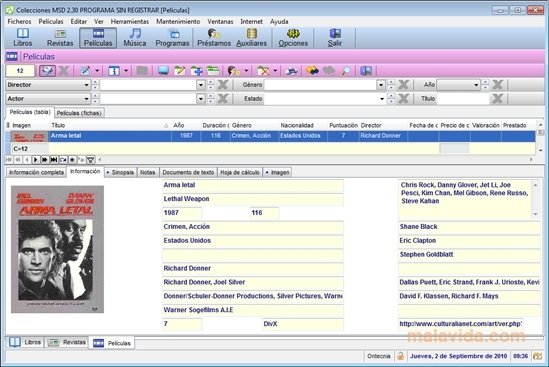Jump to last record in navigator
Image resolution: width=549 pixels, height=367 pixels.
point(54,160)
